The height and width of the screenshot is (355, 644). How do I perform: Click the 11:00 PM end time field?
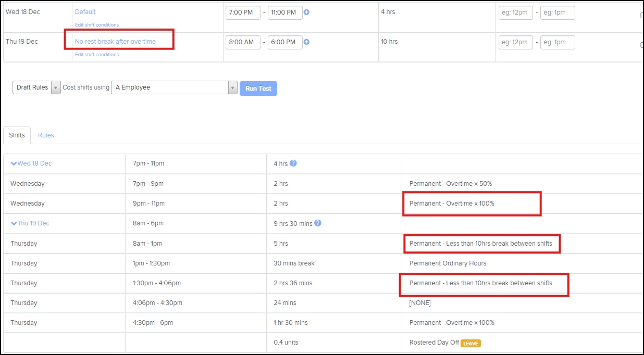pos(285,12)
